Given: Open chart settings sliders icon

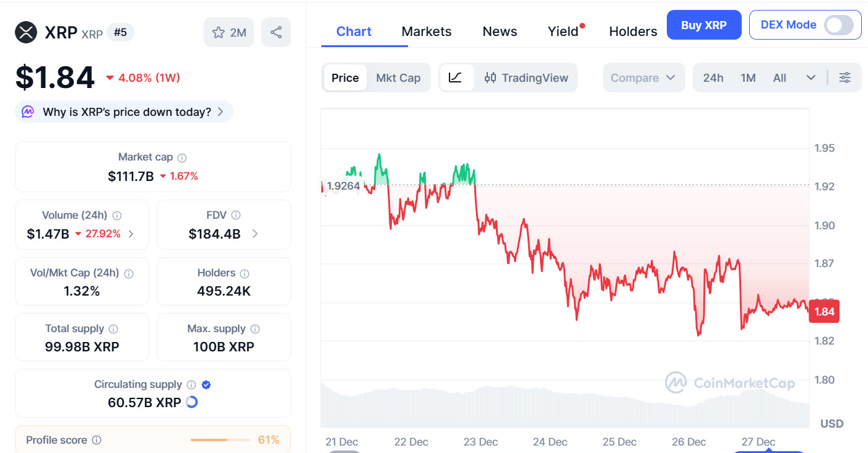Looking at the screenshot, I should click(x=844, y=77).
